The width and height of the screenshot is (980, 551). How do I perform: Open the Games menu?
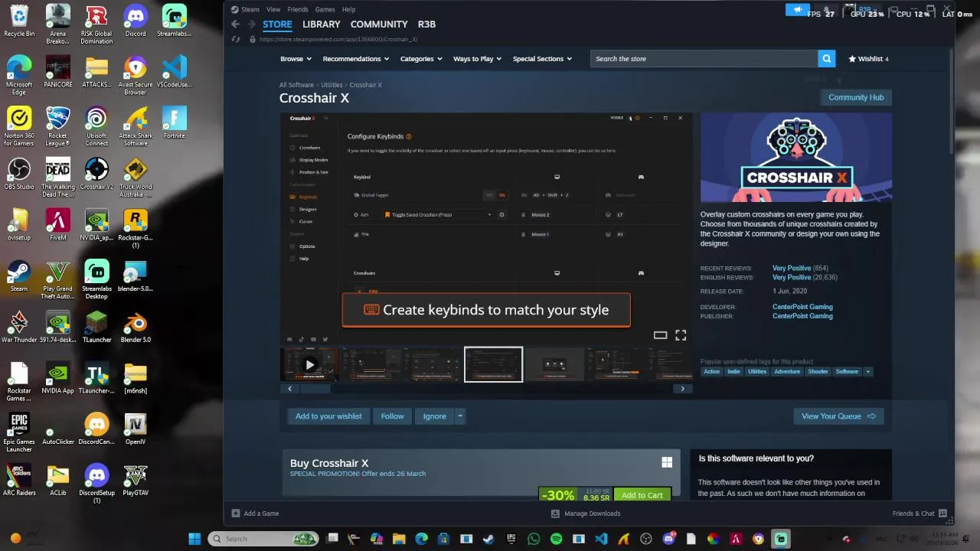(x=325, y=9)
